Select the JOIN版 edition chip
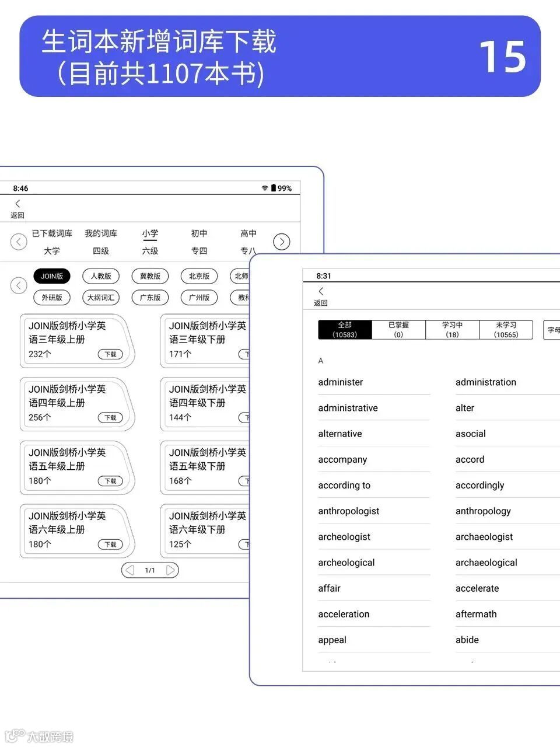 (x=52, y=276)
